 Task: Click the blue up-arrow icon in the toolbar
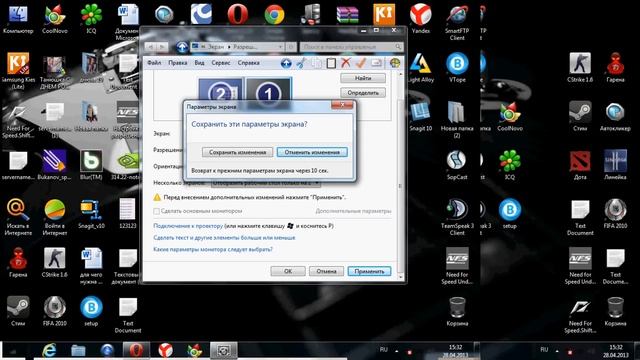point(286,63)
